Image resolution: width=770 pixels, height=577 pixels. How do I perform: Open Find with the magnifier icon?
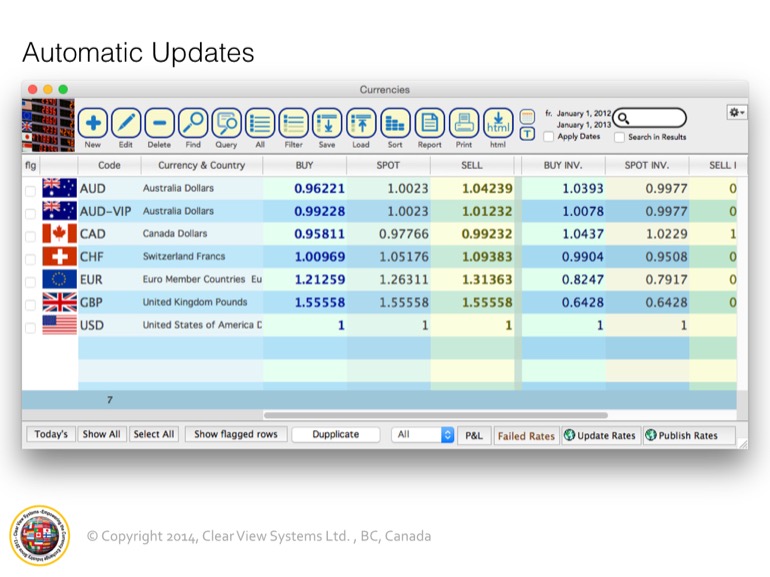pos(193,123)
